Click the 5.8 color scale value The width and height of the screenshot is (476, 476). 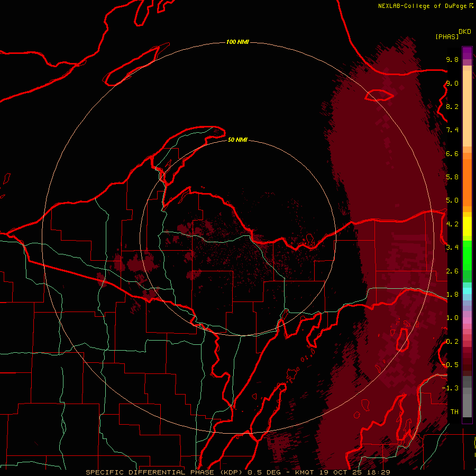452,177
